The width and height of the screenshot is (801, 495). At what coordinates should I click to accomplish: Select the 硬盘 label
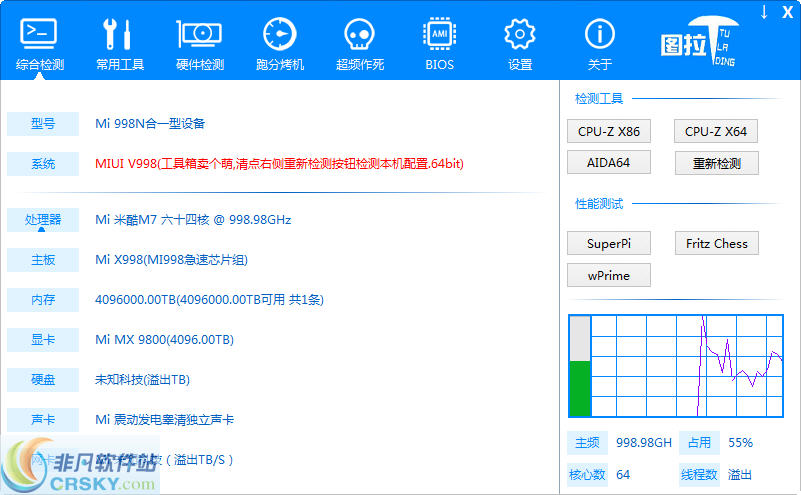(x=43, y=380)
